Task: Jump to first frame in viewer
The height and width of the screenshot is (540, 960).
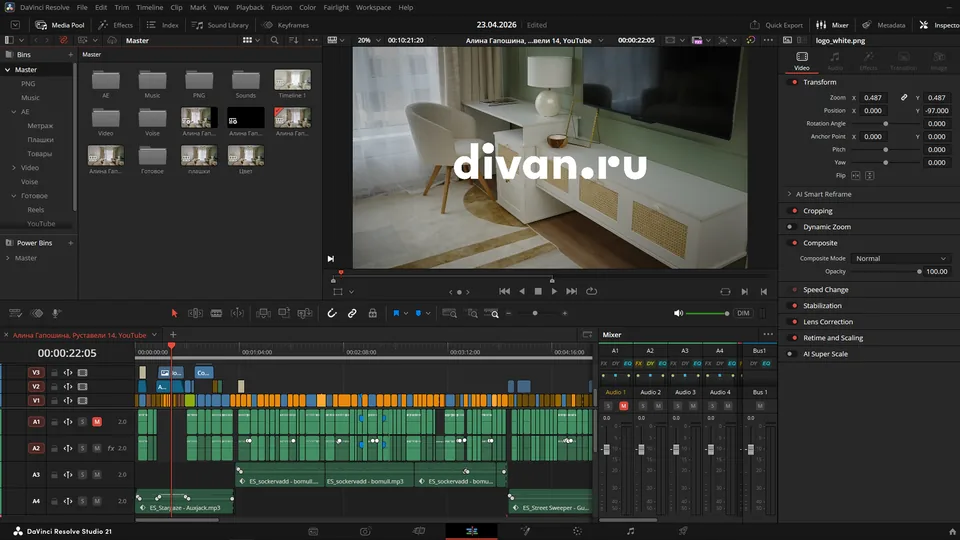Action: point(504,291)
